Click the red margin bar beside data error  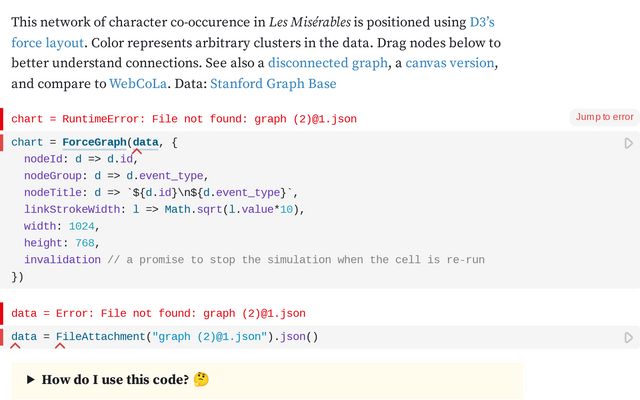[3, 313]
